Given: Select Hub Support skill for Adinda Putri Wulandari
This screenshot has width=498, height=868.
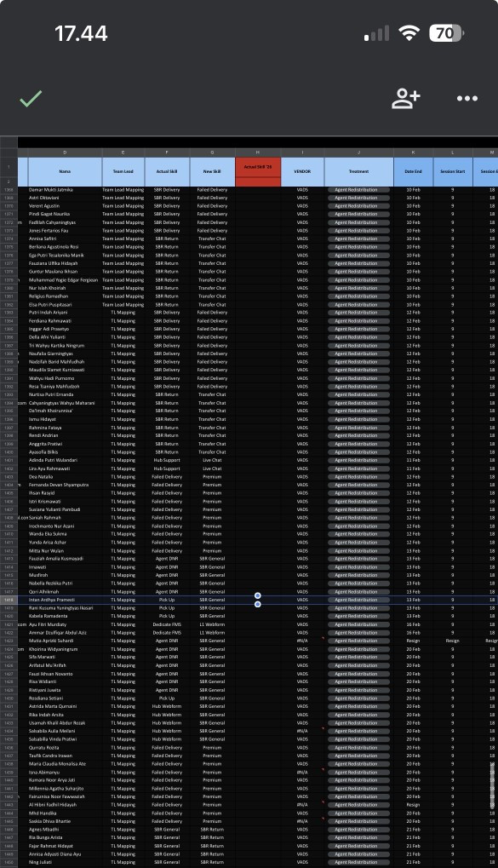Looking at the screenshot, I should (x=167, y=460).
